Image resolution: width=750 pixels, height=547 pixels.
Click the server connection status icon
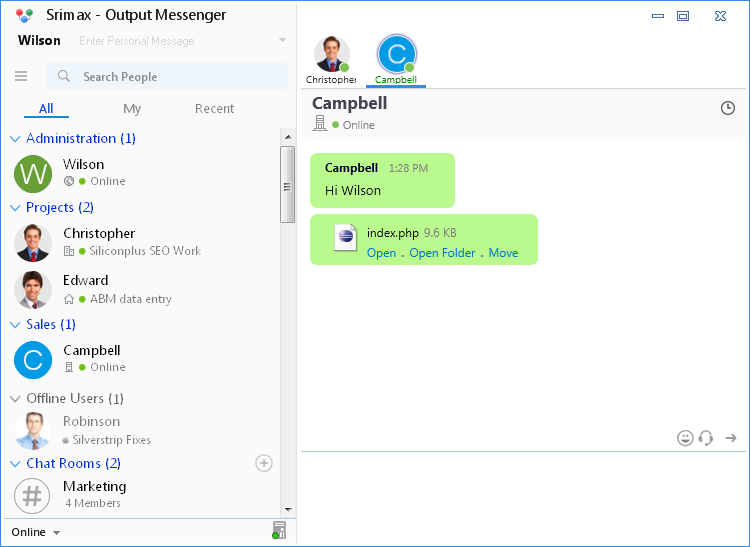(279, 530)
